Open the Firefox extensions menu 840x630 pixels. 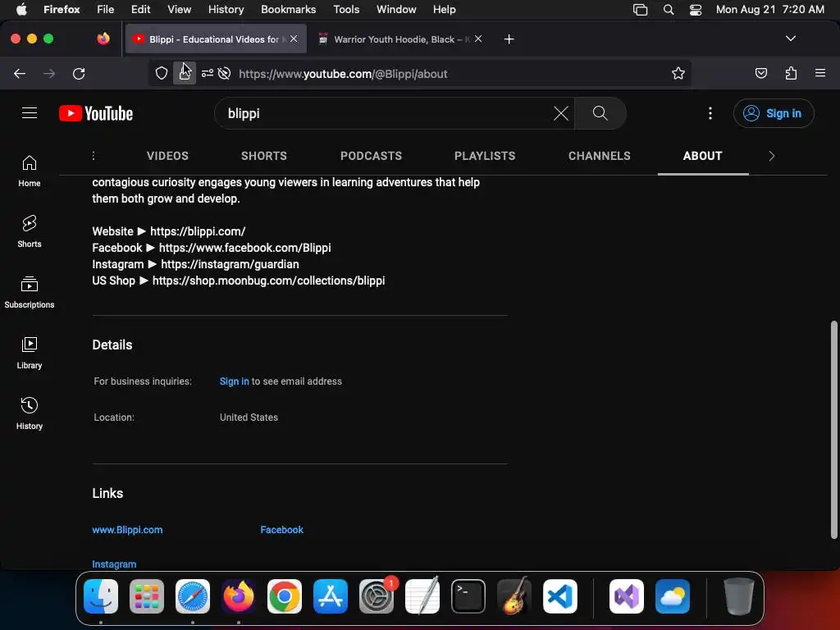[791, 73]
